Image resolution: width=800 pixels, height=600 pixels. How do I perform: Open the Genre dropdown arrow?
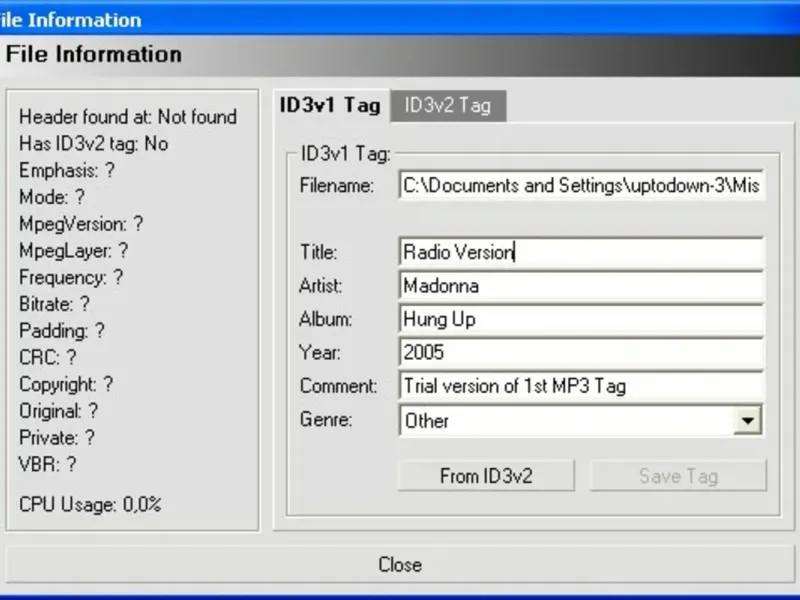tap(747, 420)
